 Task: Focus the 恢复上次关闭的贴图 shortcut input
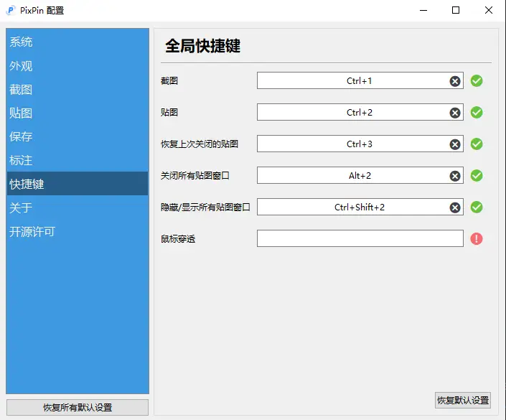tap(360, 144)
